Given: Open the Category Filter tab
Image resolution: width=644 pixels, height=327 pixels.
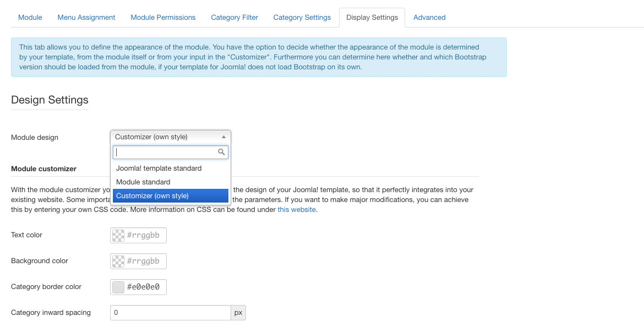Looking at the screenshot, I should 234,18.
